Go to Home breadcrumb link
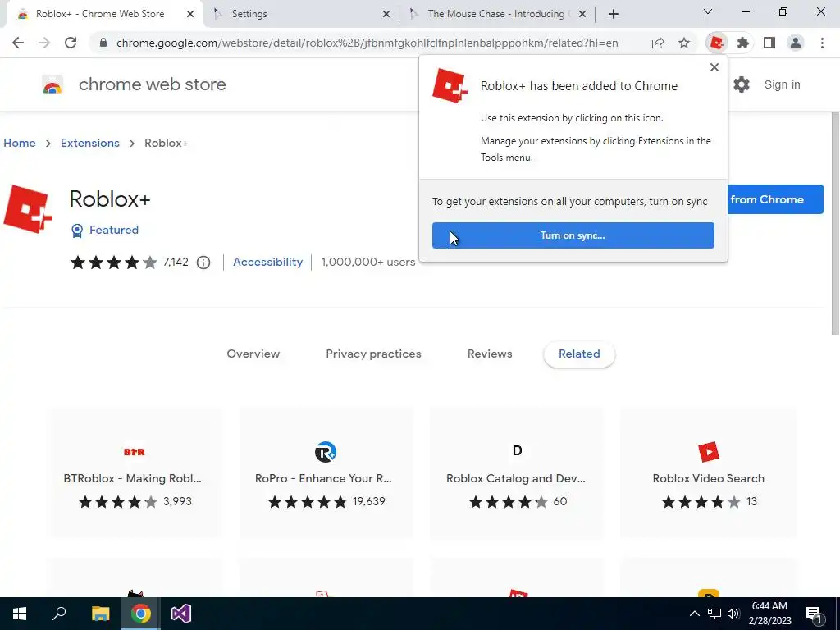Image resolution: width=840 pixels, height=630 pixels. (20, 143)
